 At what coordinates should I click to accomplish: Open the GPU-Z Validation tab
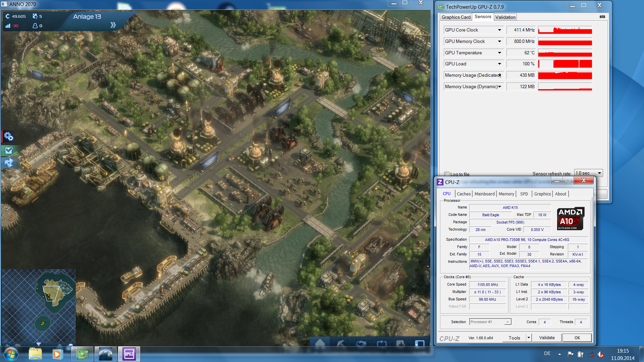(505, 17)
